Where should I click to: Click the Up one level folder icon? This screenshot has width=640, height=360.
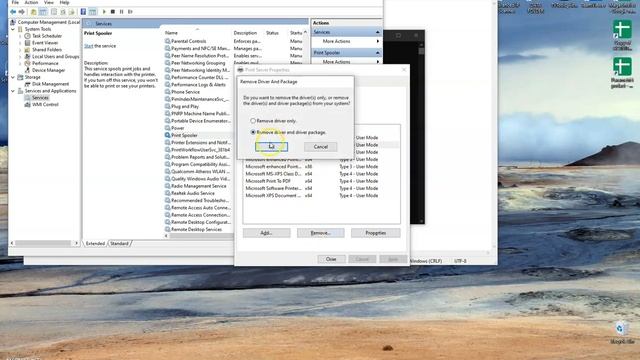33,11
